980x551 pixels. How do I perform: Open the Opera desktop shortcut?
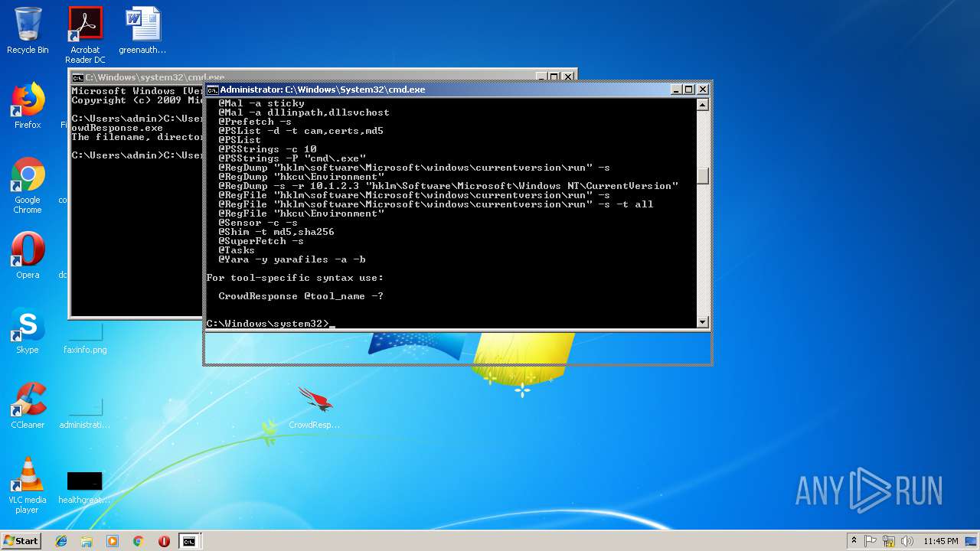(x=28, y=256)
